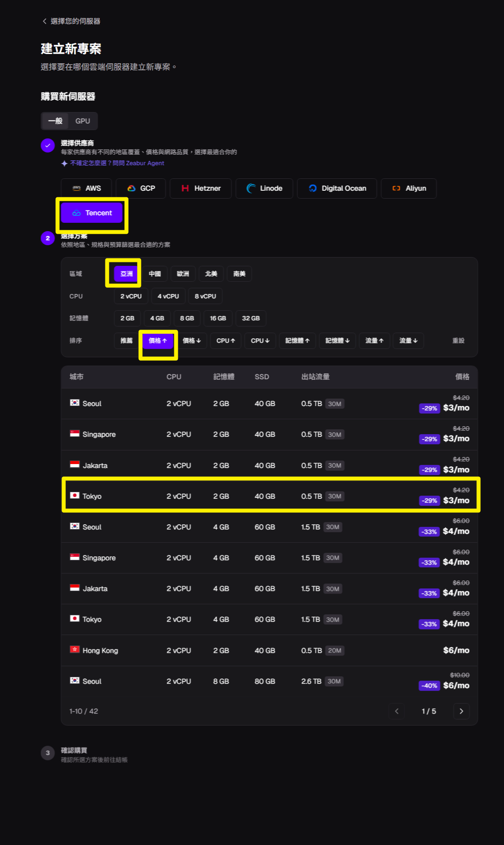Click the step 2 circle indicator

pos(47,238)
